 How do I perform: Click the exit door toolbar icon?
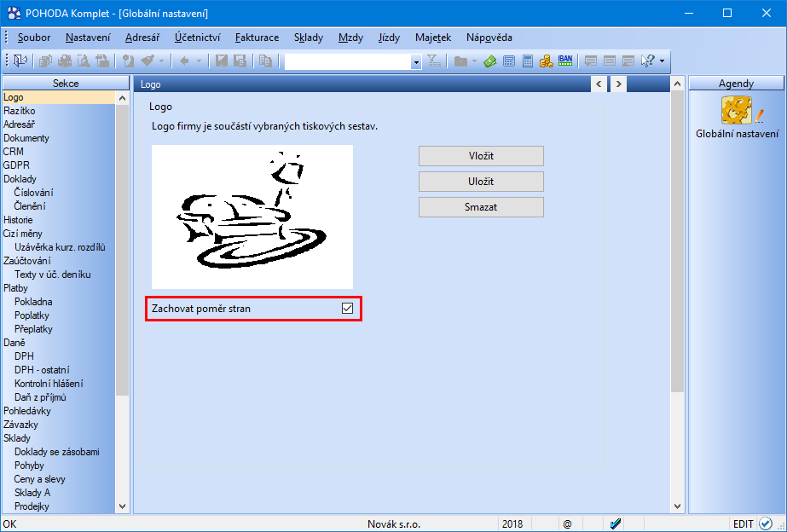click(20, 61)
